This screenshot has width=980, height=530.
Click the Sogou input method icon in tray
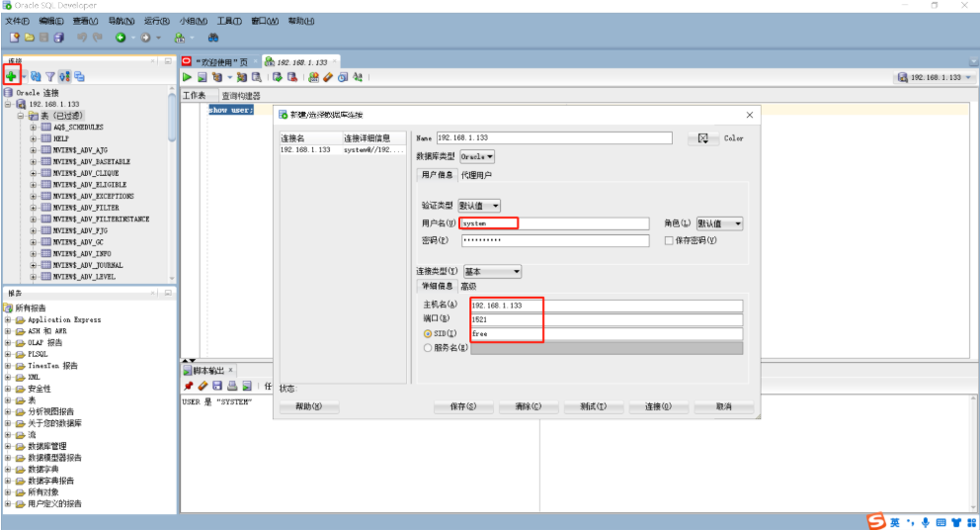(x=876, y=521)
